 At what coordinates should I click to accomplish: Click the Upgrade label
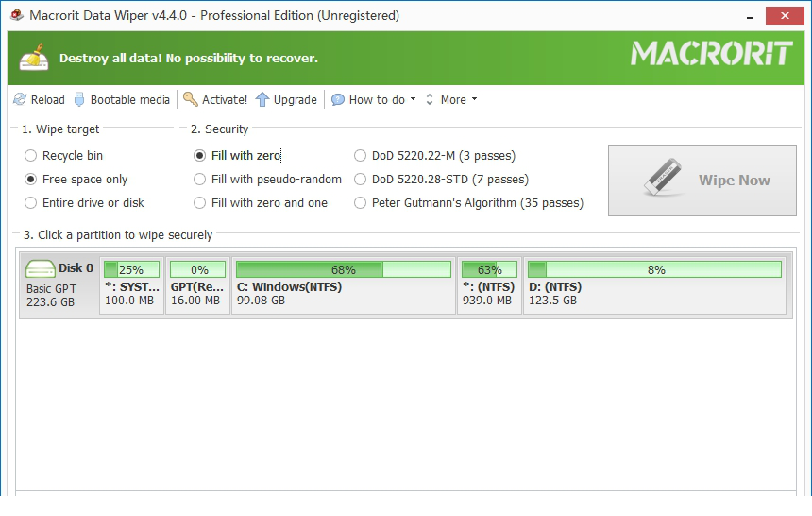296,99
